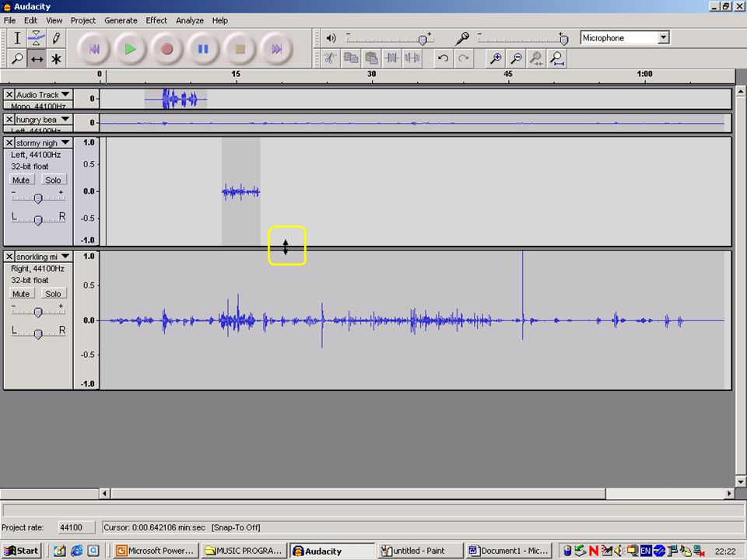
Task: Click the green Play button
Action: pos(130,48)
